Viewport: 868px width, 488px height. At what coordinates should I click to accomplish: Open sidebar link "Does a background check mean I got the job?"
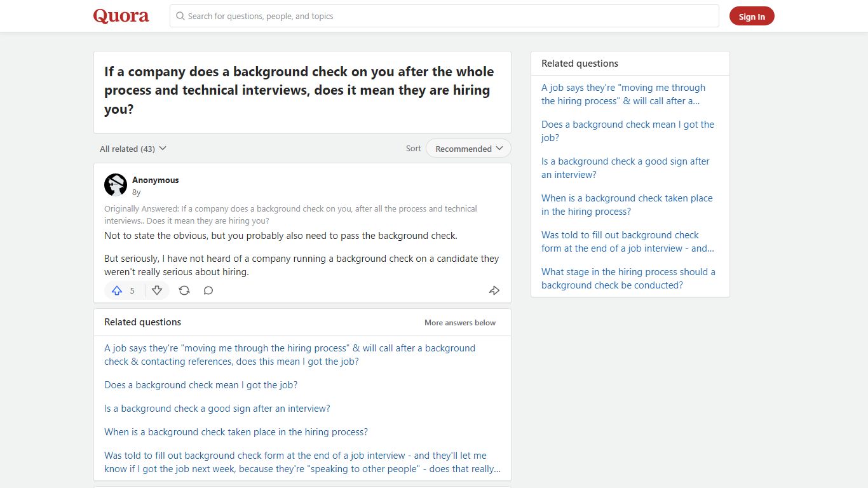tap(628, 131)
